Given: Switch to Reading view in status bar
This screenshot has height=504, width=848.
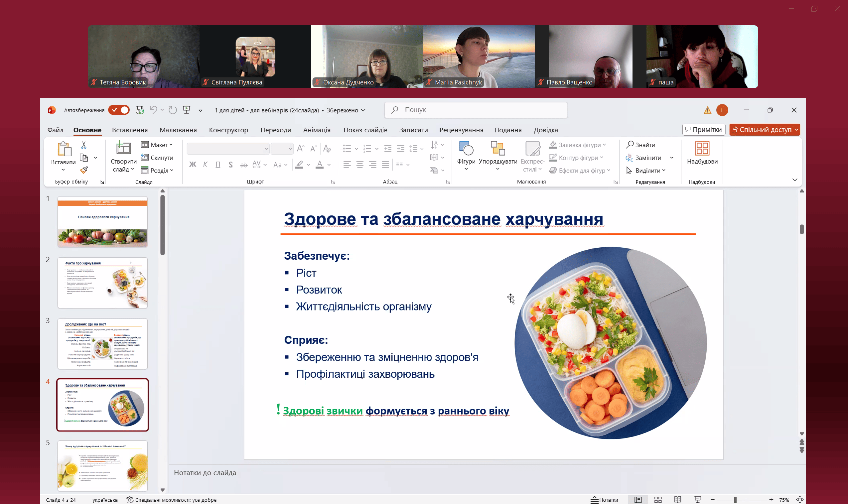Looking at the screenshot, I should pyautogui.click(x=677, y=500).
